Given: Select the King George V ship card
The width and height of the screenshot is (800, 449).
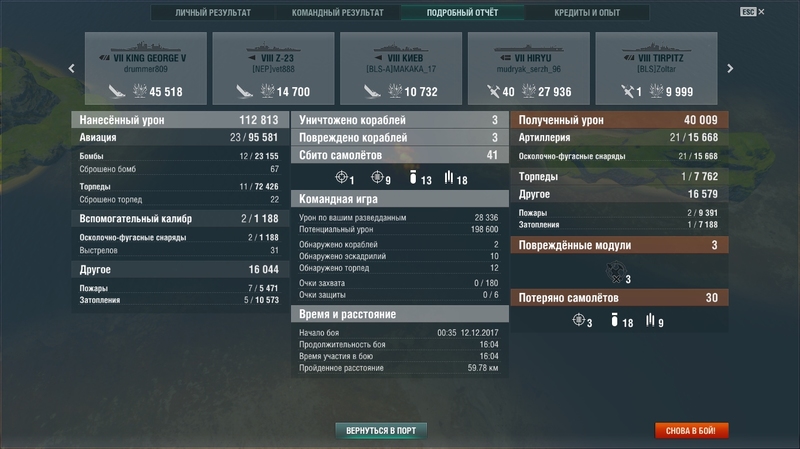Looking at the screenshot, I should coord(146,68).
